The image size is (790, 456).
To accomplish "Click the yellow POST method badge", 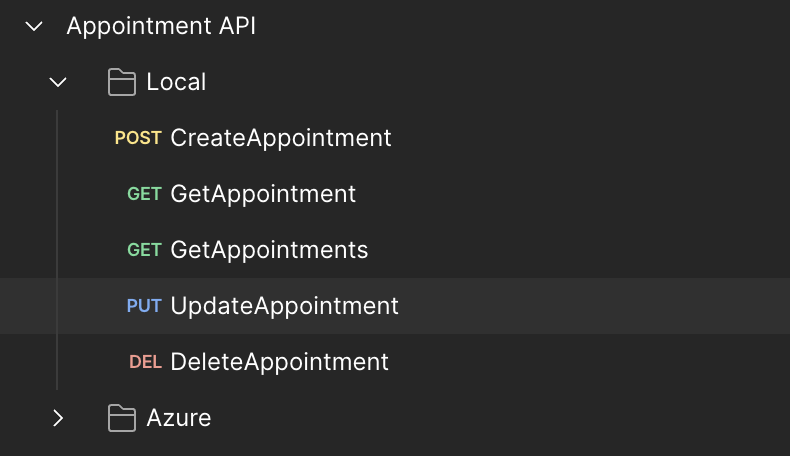I will [x=138, y=138].
